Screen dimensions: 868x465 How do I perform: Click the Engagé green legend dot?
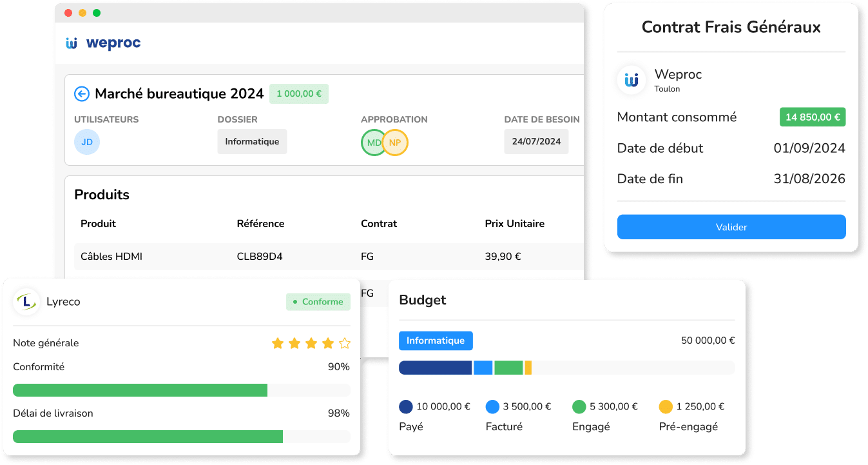pos(579,406)
